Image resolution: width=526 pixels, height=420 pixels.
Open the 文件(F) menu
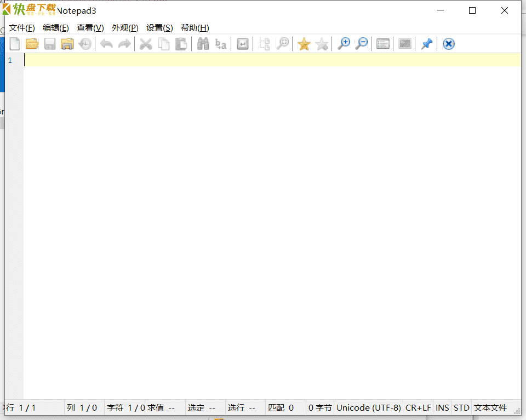click(x=22, y=28)
